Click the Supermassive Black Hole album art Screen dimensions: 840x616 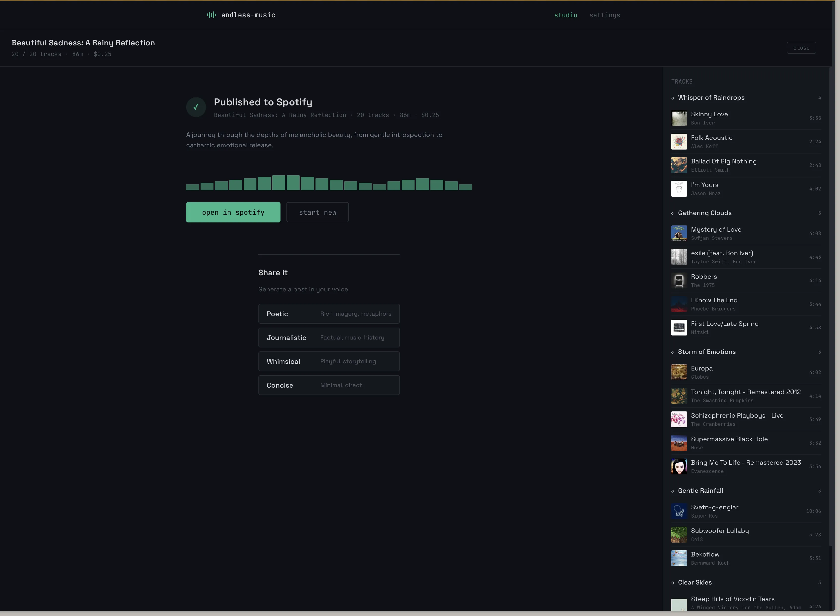(679, 443)
